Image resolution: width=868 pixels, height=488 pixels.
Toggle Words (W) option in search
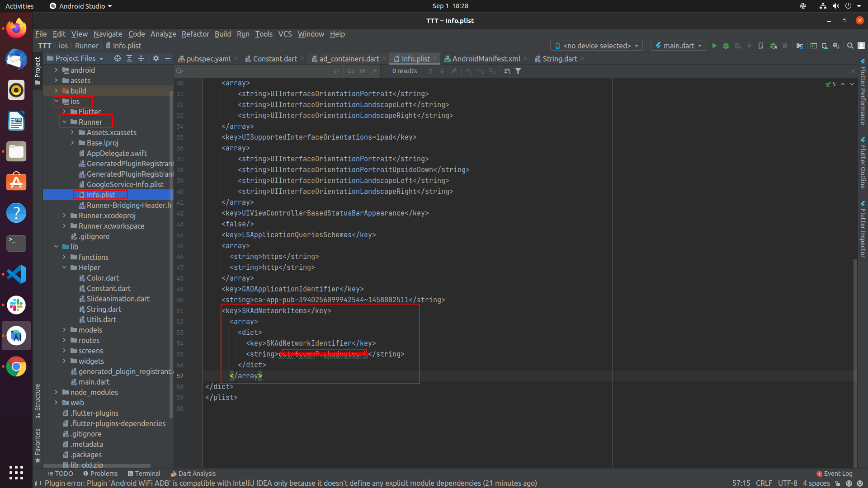coord(363,71)
